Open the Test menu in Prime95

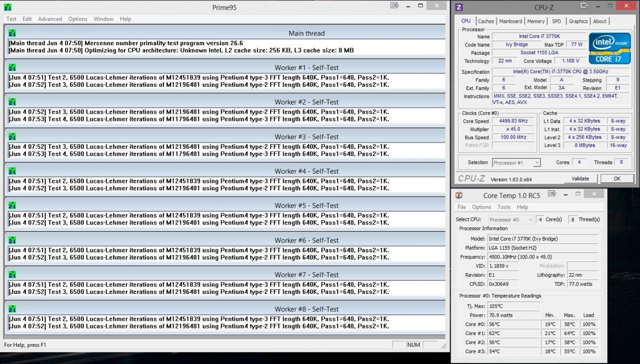point(11,19)
